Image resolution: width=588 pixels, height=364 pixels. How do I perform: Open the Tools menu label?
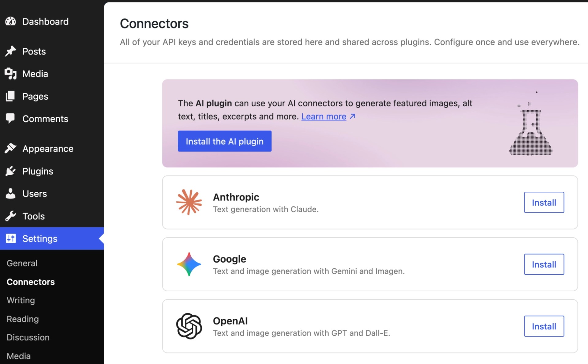33,216
